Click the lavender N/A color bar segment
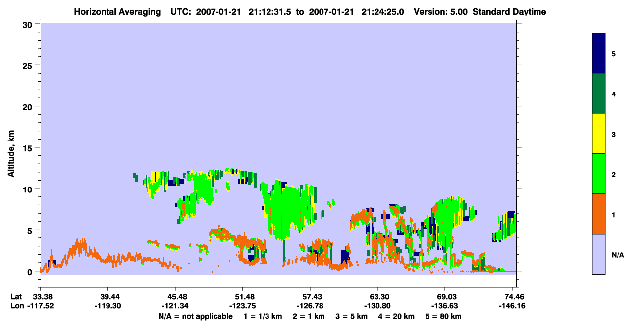This screenshot has height=330, width=644. coord(599,254)
